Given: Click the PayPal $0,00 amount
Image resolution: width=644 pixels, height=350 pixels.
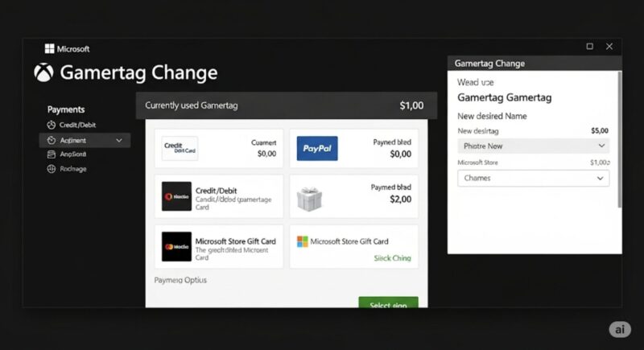Looking at the screenshot, I should tap(400, 154).
